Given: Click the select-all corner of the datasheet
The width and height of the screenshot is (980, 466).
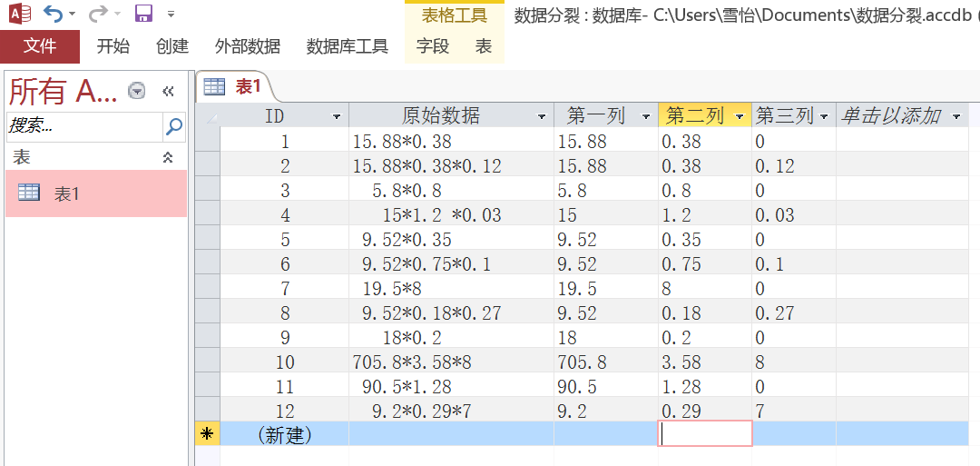Looking at the screenshot, I should coord(208,115).
